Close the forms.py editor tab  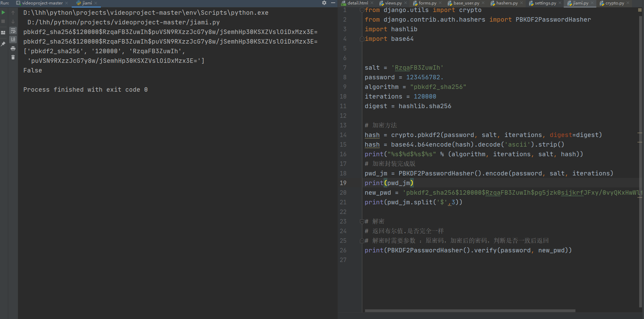(x=440, y=3)
